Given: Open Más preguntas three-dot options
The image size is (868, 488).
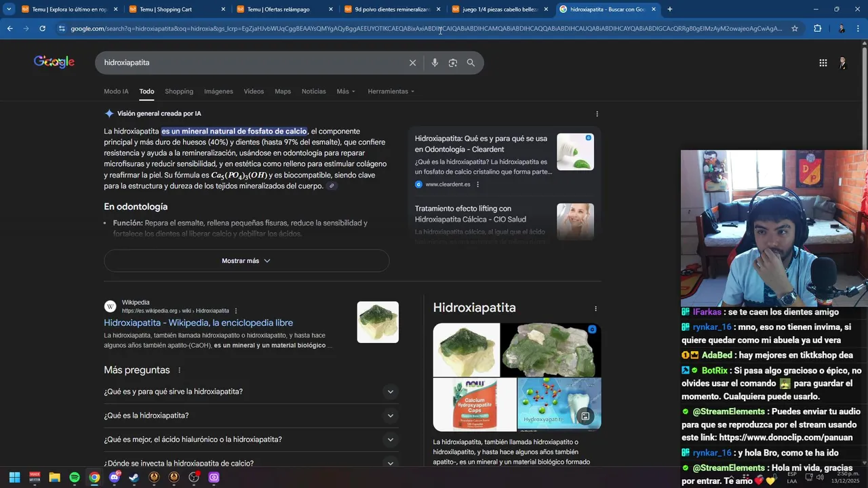Looking at the screenshot, I should (179, 370).
